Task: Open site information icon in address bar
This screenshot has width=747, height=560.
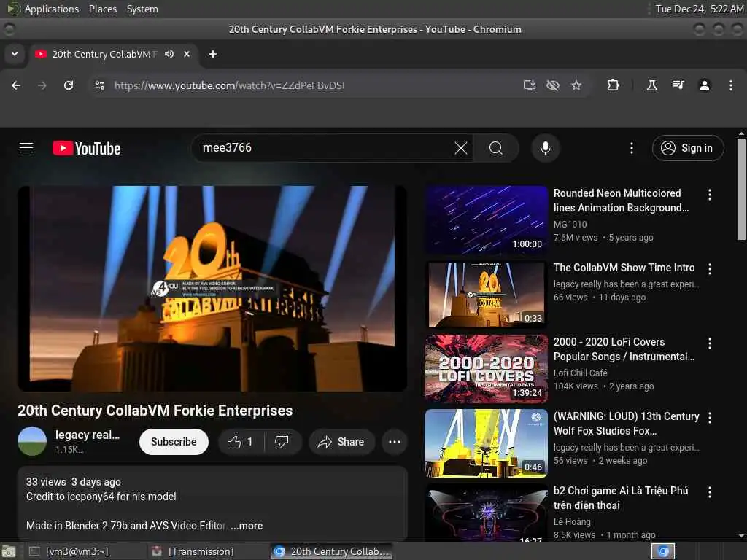Action: coord(99,85)
